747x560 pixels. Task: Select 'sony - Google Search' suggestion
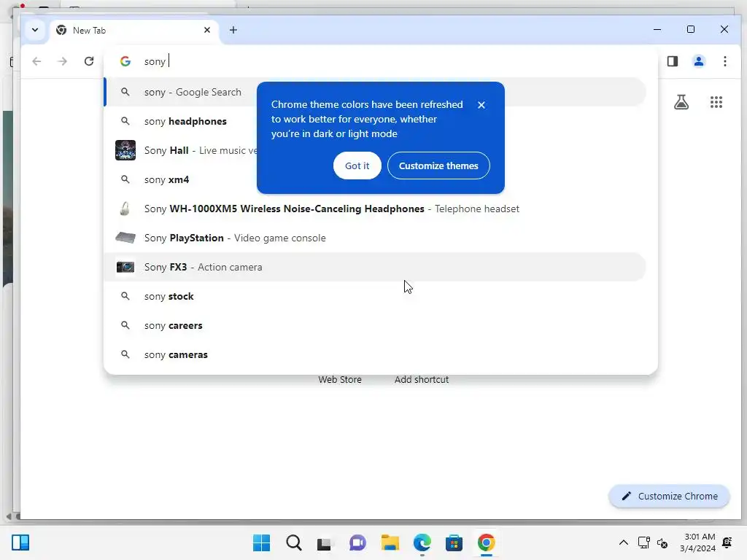click(376, 92)
